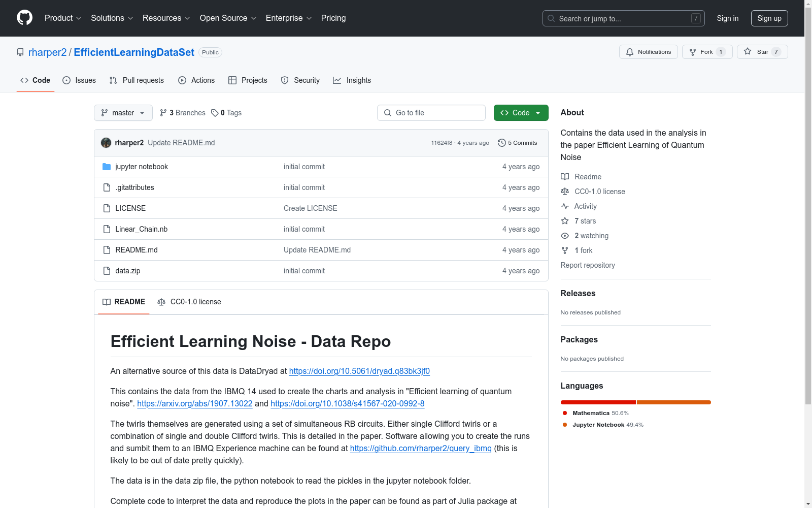
Task: Click the Mathematica 50.6% language entry
Action: click(x=596, y=413)
